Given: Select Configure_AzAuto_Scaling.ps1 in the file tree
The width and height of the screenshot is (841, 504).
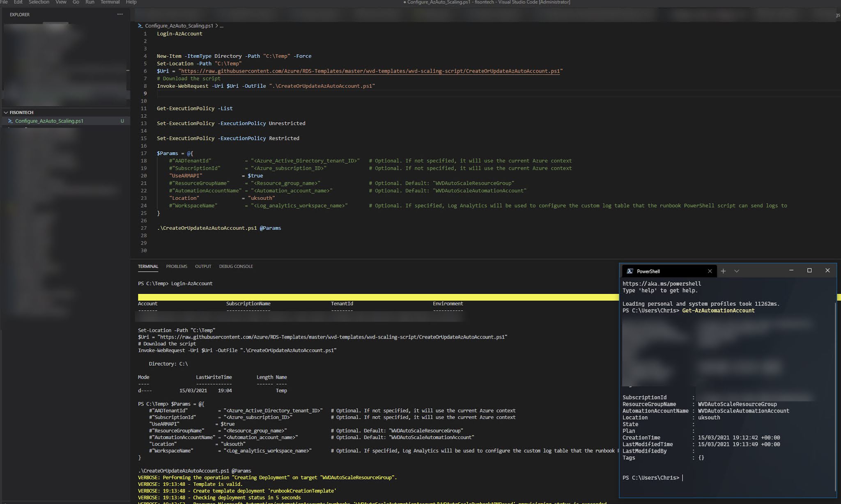Looking at the screenshot, I should tap(49, 121).
